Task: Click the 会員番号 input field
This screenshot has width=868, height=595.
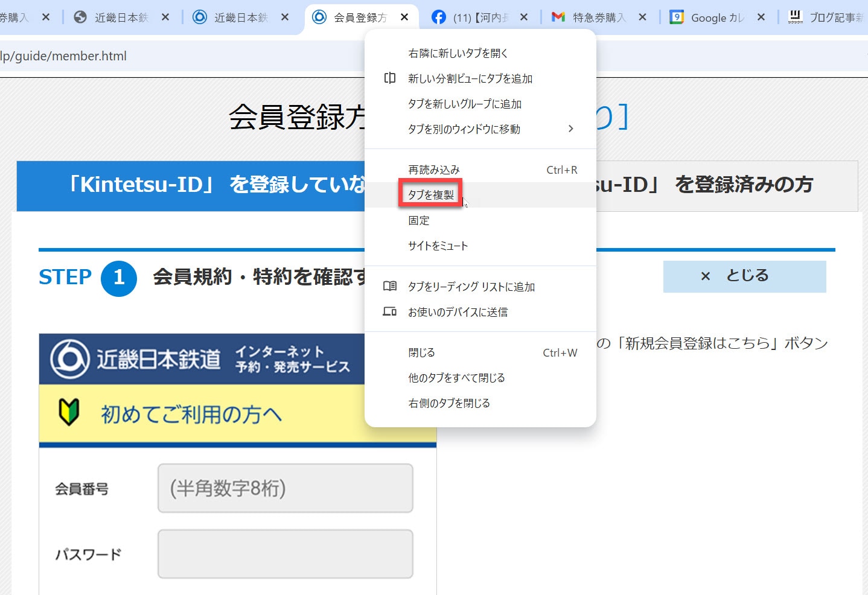Action: click(285, 488)
